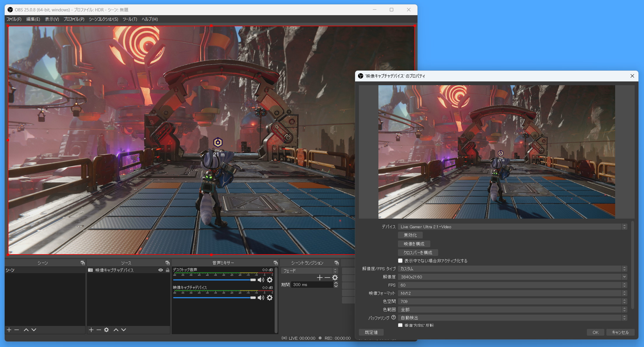
Task: Open ツール(T) menu
Action: (130, 19)
